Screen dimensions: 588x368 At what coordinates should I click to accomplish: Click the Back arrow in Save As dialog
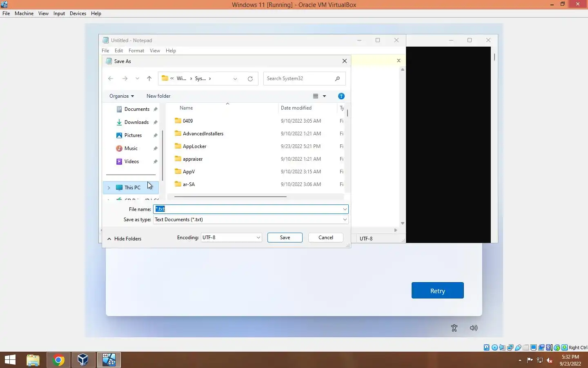[x=111, y=79]
